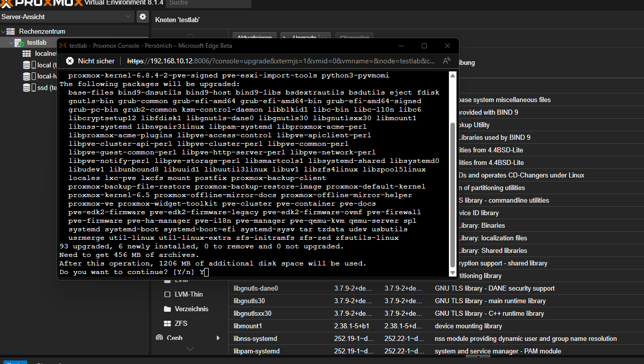The width and height of the screenshot is (644, 364).
Task: Click the Ceph icon in node menu
Action: (x=159, y=338)
